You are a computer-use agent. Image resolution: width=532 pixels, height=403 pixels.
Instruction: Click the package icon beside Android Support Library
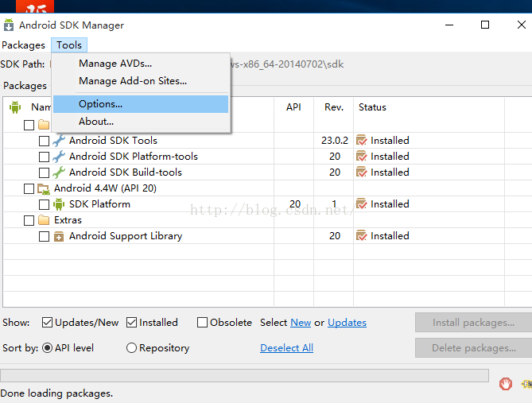coord(59,236)
